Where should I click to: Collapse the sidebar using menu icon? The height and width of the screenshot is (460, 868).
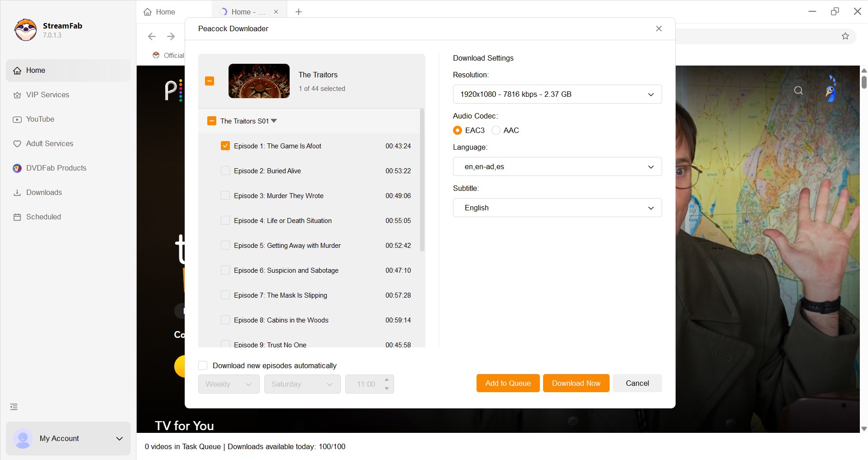click(x=14, y=407)
